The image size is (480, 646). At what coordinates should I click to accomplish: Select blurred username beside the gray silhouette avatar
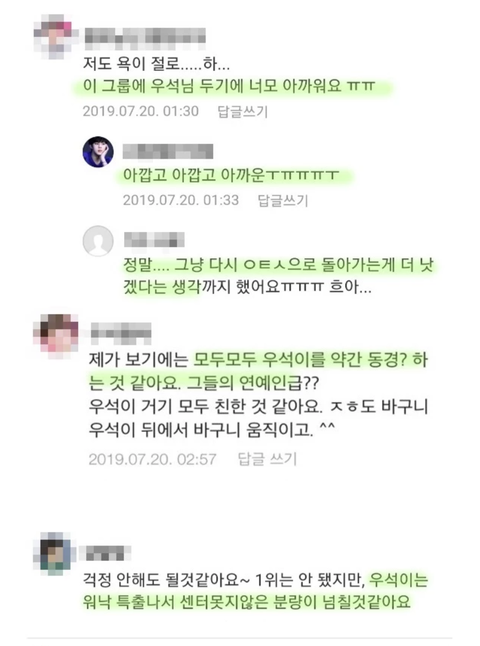tap(154, 239)
